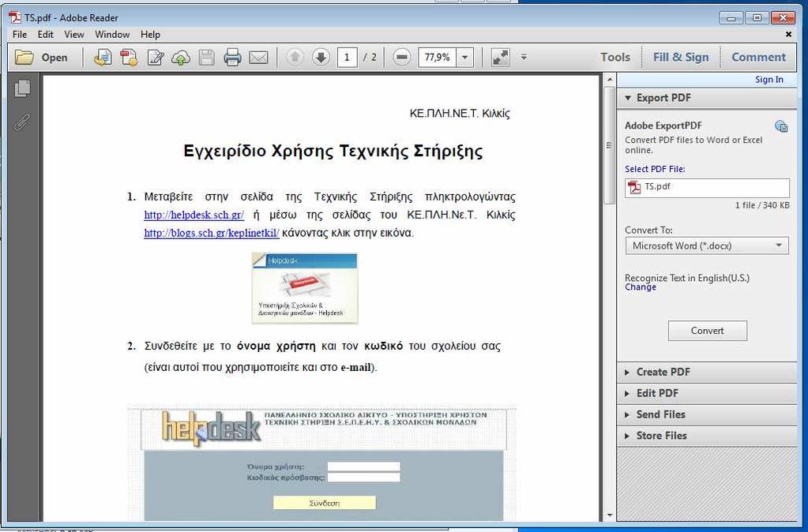
Task: Open the zoom level dropdown arrow
Action: [x=464, y=57]
